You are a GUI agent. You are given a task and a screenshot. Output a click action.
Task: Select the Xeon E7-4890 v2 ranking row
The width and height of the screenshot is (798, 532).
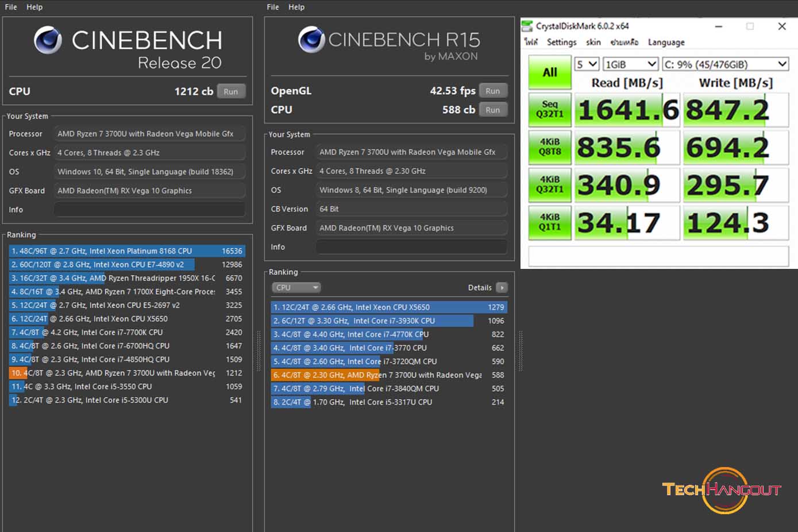point(127,264)
